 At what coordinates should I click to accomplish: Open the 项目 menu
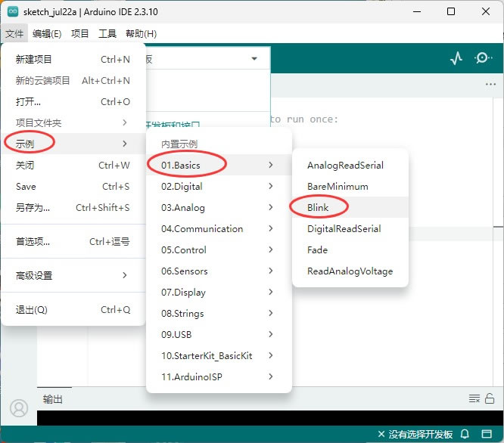pyautogui.click(x=79, y=33)
